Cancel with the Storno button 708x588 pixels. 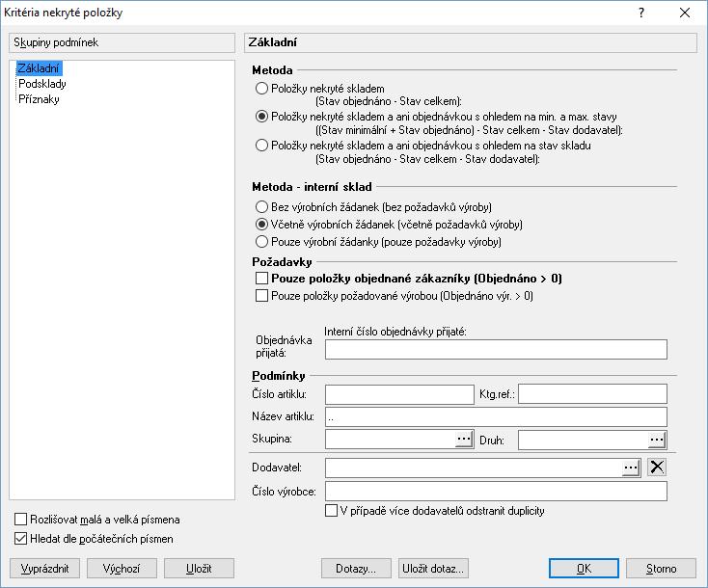click(x=661, y=569)
